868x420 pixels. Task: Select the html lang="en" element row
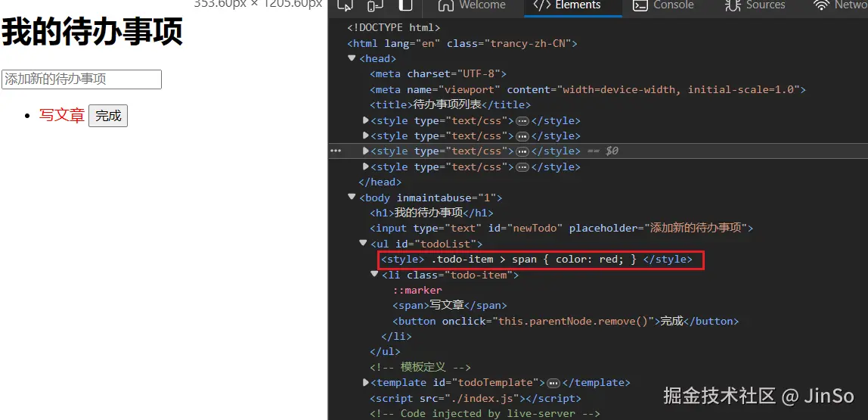[x=462, y=43]
